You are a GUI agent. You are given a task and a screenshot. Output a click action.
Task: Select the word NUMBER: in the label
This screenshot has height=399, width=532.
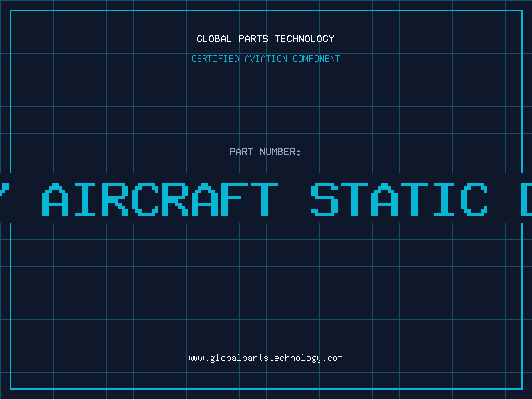(x=280, y=152)
